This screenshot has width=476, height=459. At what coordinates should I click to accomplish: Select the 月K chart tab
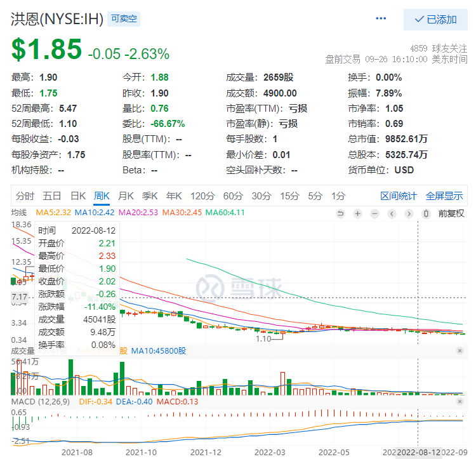pyautogui.click(x=126, y=196)
